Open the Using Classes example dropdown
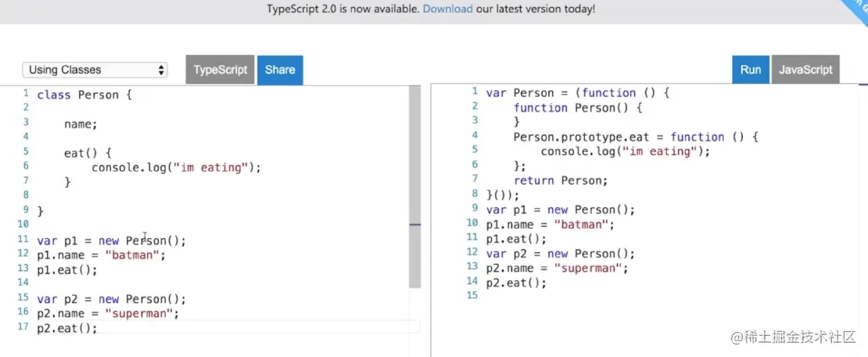 click(95, 70)
